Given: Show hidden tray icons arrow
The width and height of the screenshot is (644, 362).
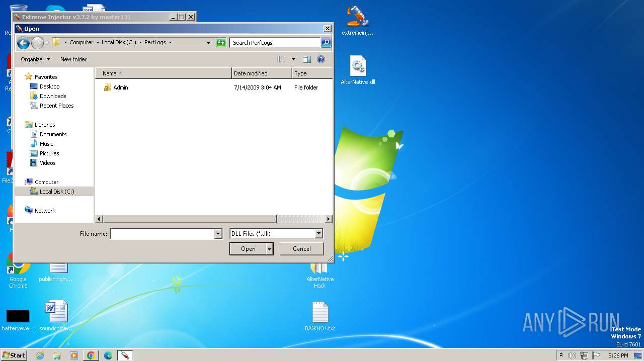Looking at the screenshot, I should pyautogui.click(x=561, y=355).
